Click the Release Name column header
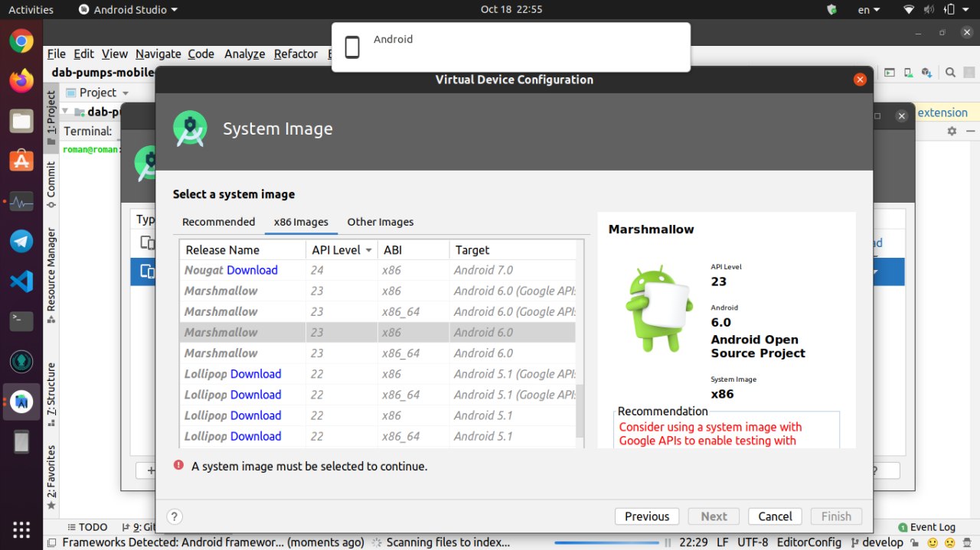The image size is (980, 550). pos(243,250)
